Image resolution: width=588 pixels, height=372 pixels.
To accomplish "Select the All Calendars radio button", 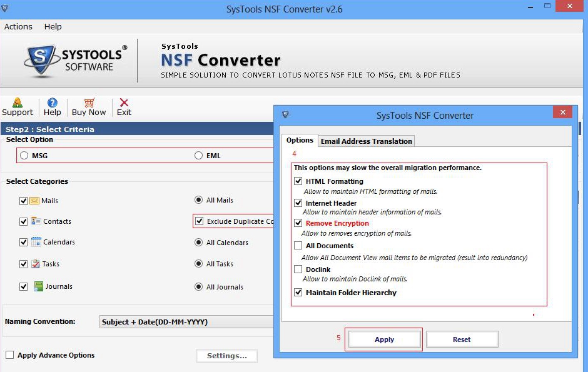I will pos(198,243).
